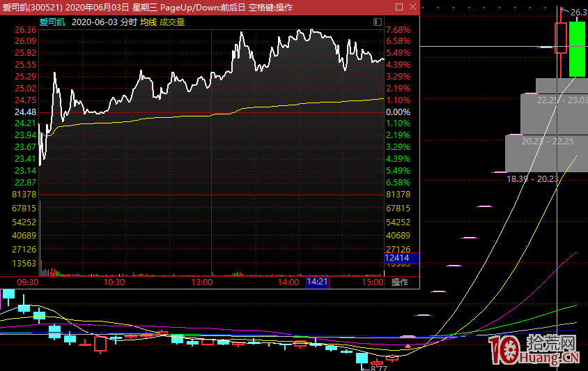Open the 拾荒网 watermark logo
Screen dimensions: 588x371
point(536,349)
